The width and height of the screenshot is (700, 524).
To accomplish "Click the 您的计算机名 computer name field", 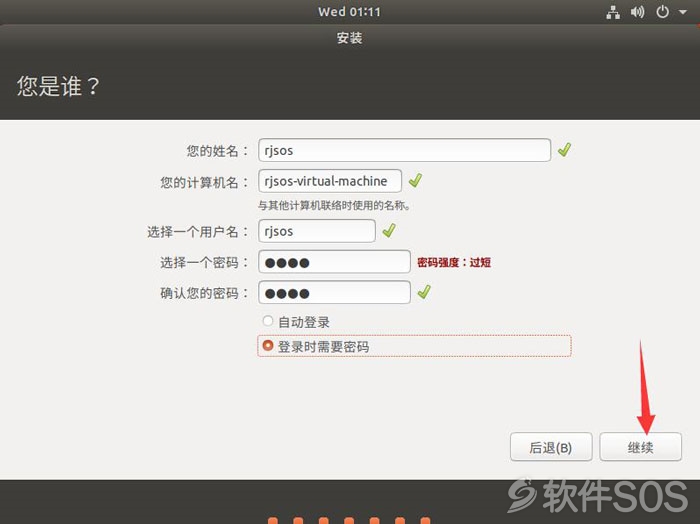I will coord(330,181).
